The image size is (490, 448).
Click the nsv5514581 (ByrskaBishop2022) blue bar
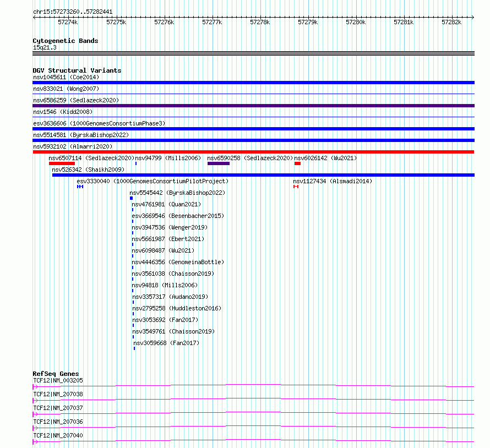pos(253,140)
